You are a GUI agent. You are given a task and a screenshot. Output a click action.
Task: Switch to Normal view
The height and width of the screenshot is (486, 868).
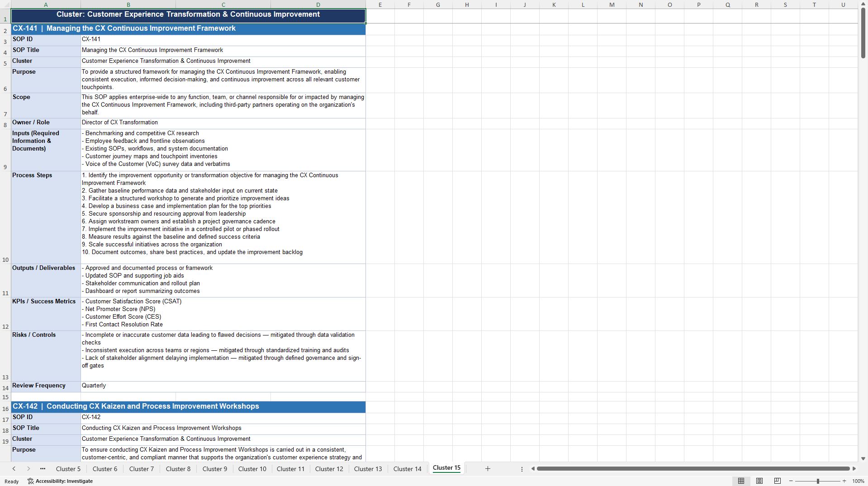(x=741, y=481)
